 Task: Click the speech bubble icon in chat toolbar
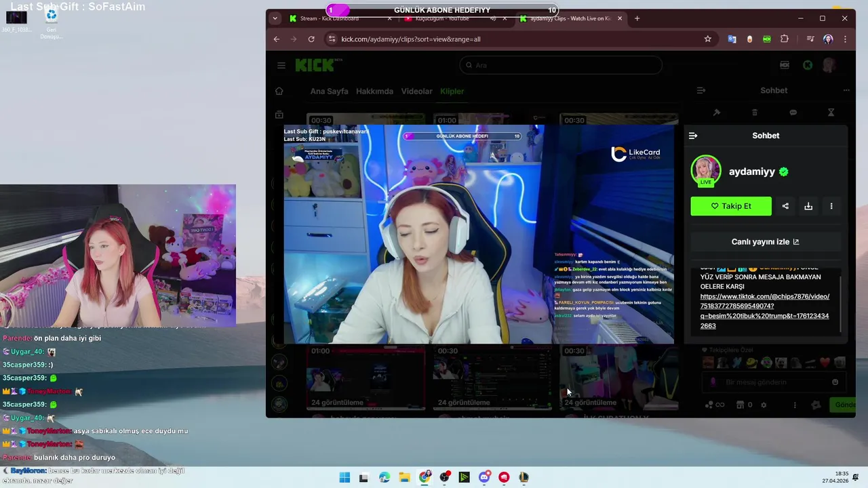793,113
